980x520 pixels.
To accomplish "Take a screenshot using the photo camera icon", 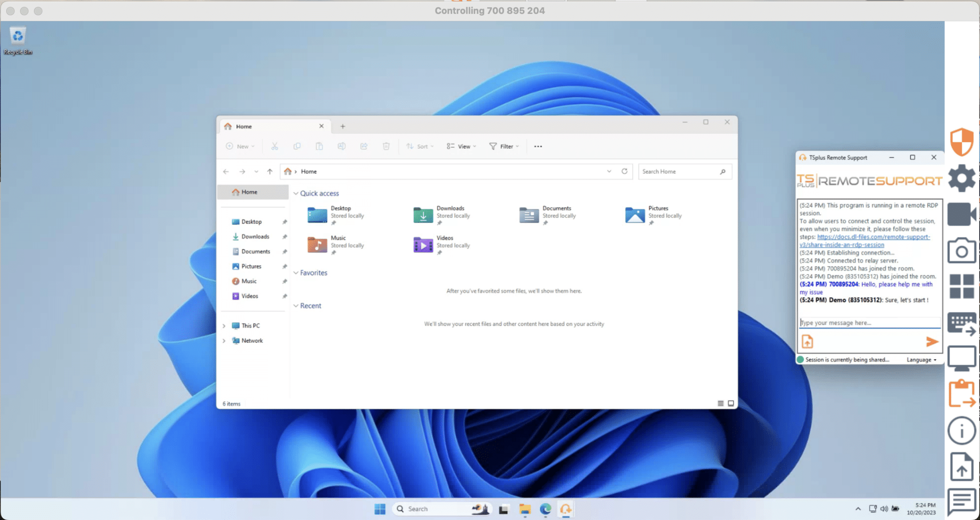I will click(962, 250).
